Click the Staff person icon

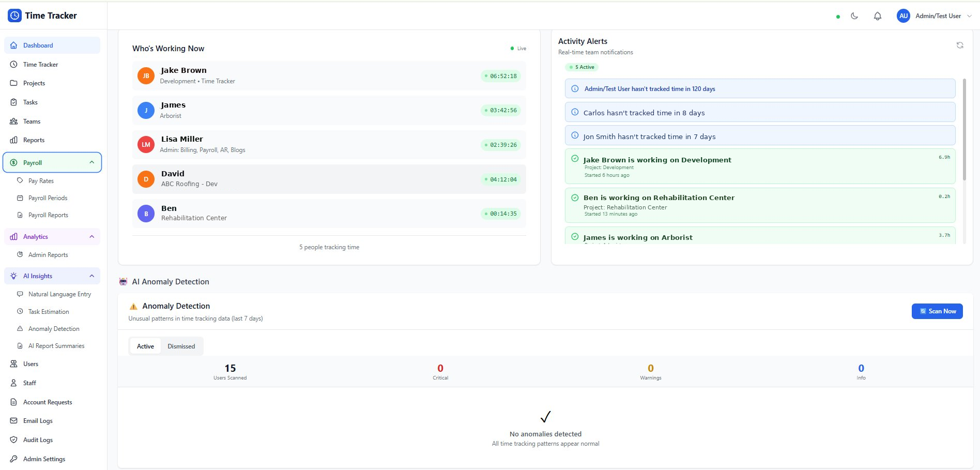[x=13, y=383]
